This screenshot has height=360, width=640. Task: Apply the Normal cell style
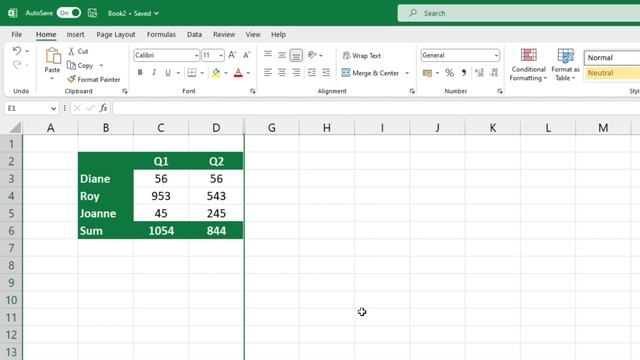(x=612, y=58)
